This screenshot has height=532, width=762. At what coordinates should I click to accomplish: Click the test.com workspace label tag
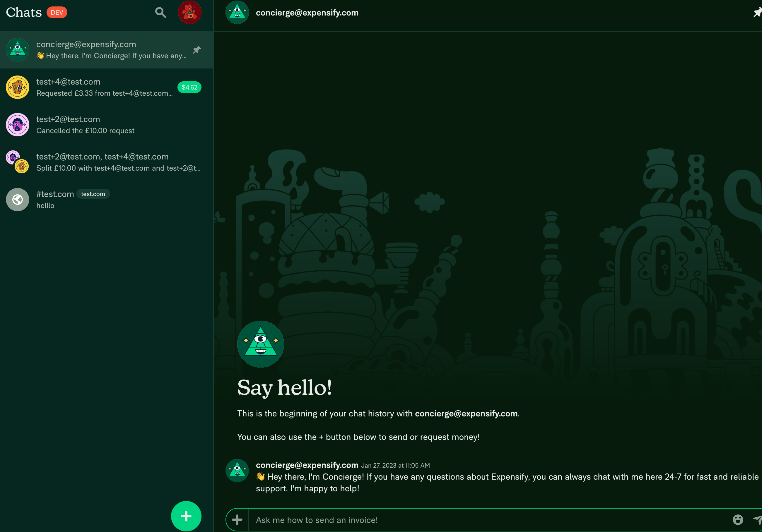coord(93,194)
